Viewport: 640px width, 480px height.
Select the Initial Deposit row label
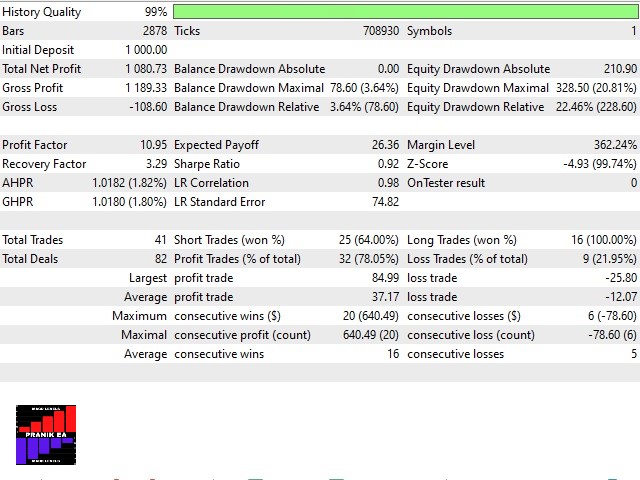[x=42, y=50]
